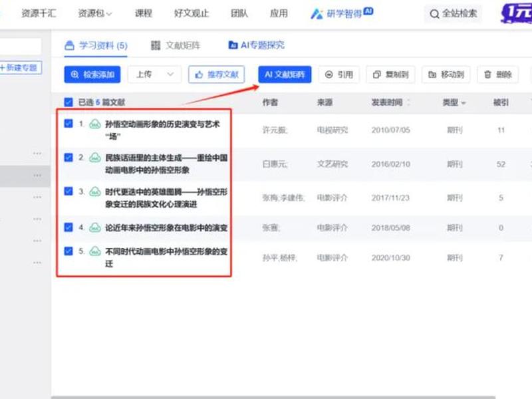Click the cloud icon beside article 4
This screenshot has width=532, height=399.
pyautogui.click(x=94, y=227)
